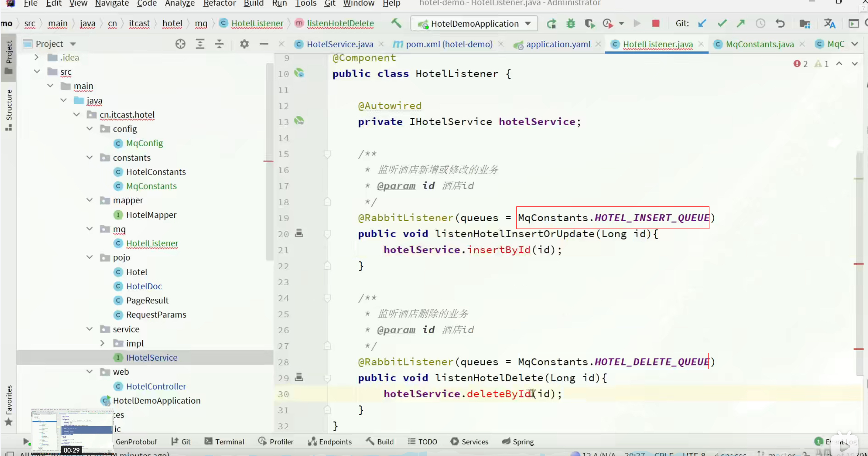Click the Git update project arrow icon

point(702,24)
